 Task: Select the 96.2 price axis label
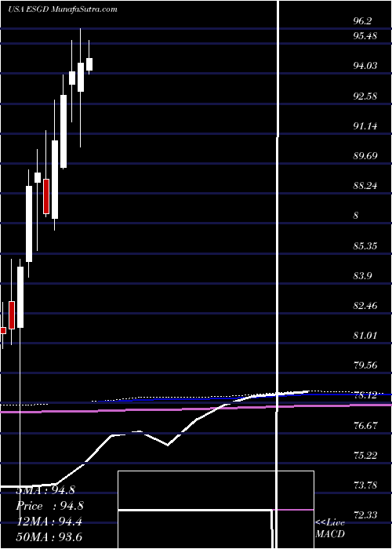362,21
